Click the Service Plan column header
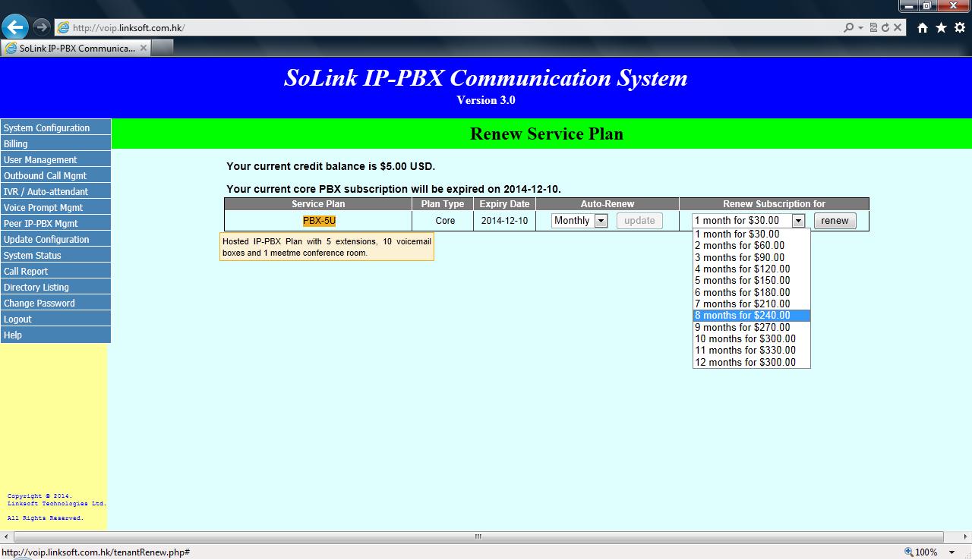Screen dimensions: 972x560 click(x=318, y=204)
